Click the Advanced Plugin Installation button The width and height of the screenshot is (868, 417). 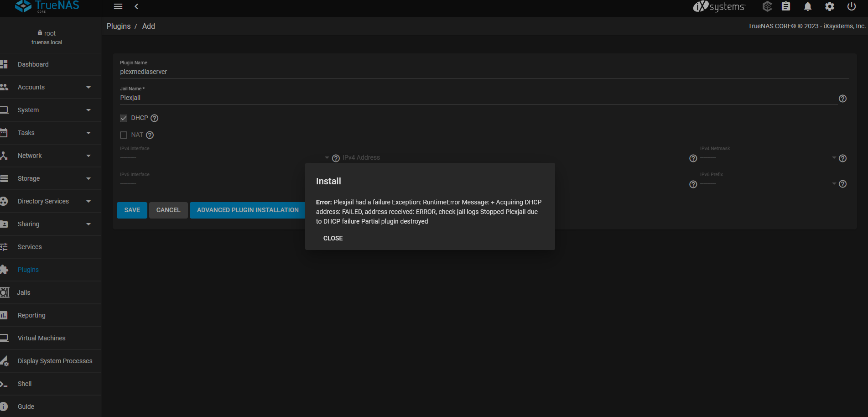(248, 210)
